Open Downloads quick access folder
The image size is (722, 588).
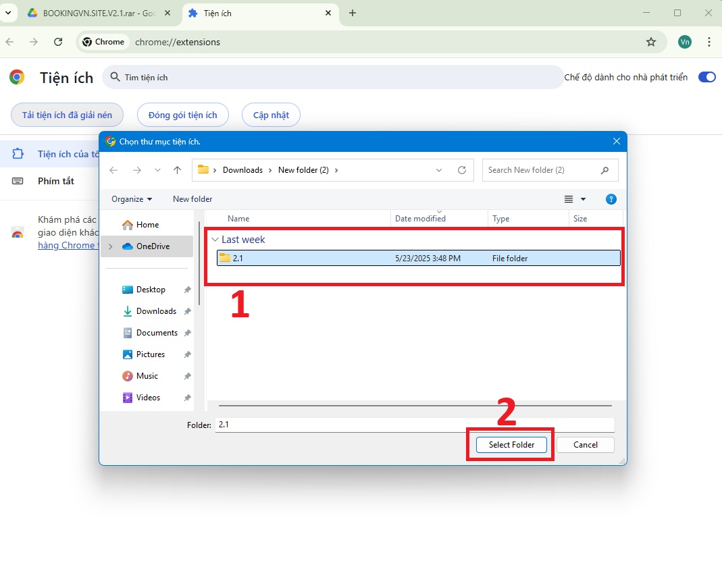[156, 311]
